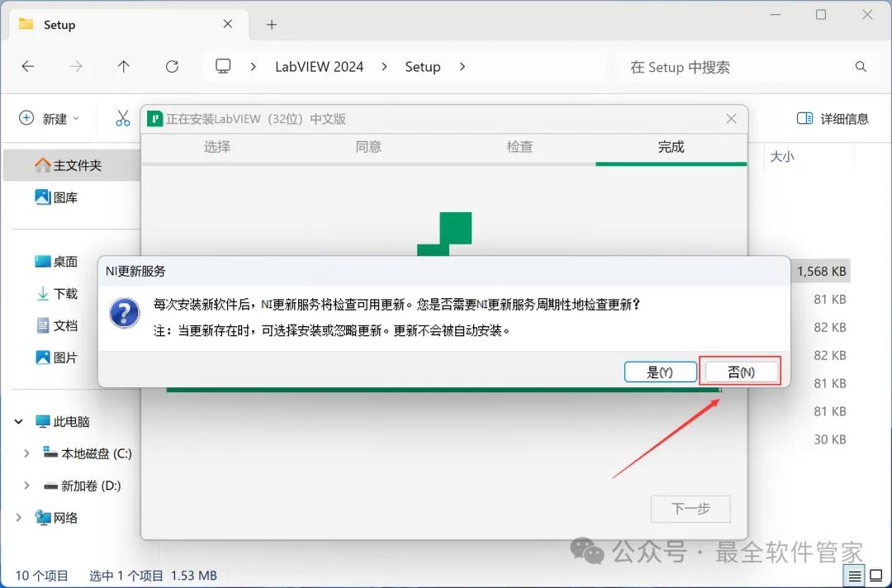
Task: Close the LabVIEW installer window
Action: [x=731, y=119]
